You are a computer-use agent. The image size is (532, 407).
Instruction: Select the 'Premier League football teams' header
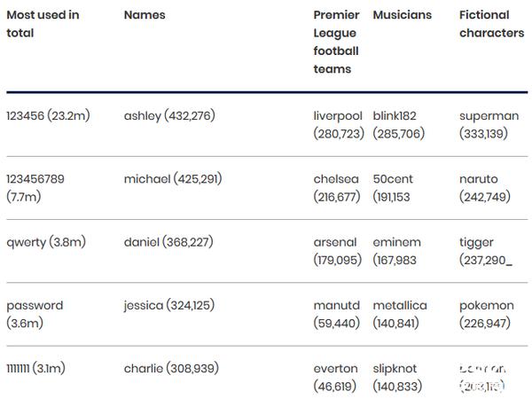click(x=336, y=42)
